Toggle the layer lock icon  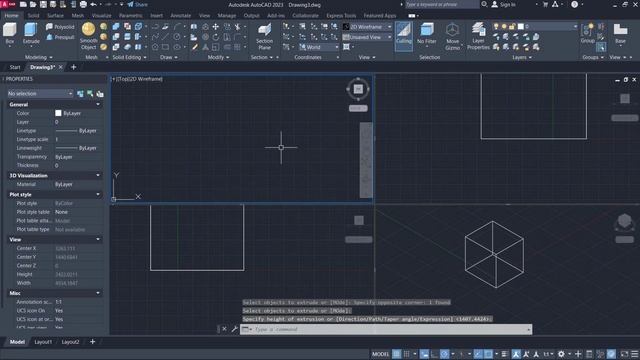point(512,27)
